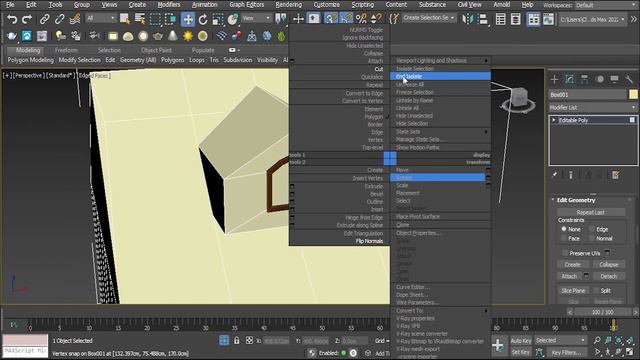
Task: Open the All selection filter dropdown
Action: click(x=101, y=18)
